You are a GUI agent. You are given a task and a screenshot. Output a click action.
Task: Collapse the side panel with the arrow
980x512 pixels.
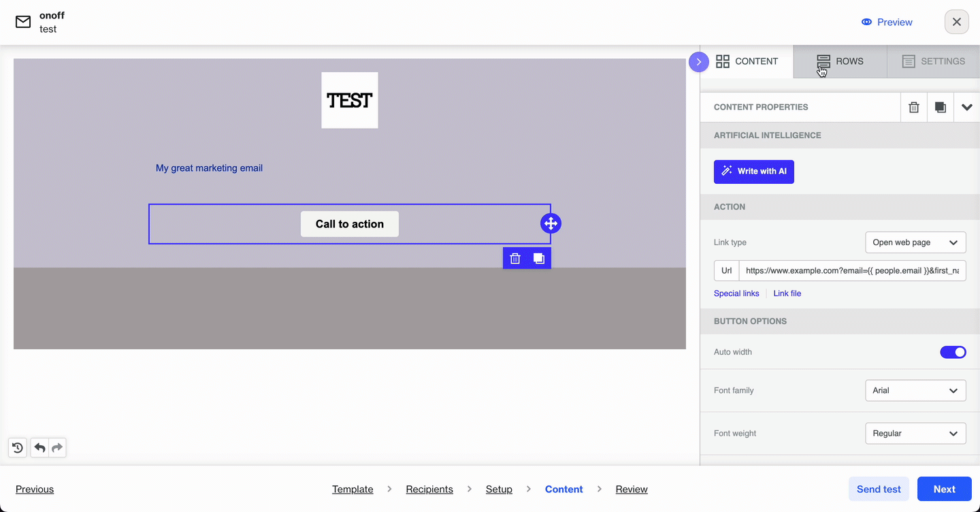point(698,62)
